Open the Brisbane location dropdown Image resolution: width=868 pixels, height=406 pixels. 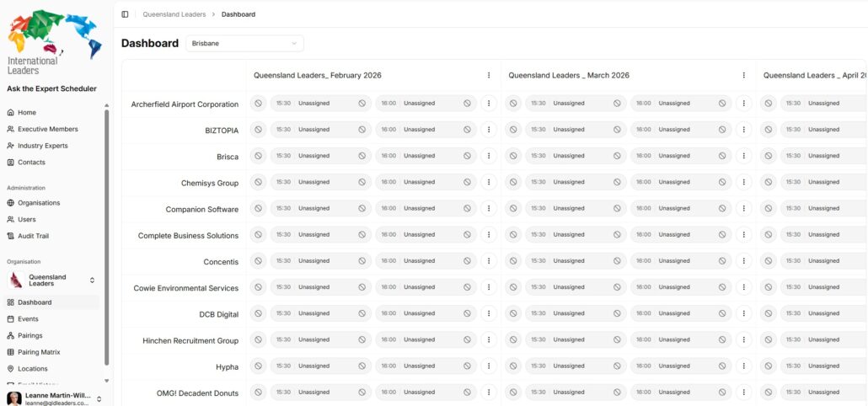click(244, 43)
